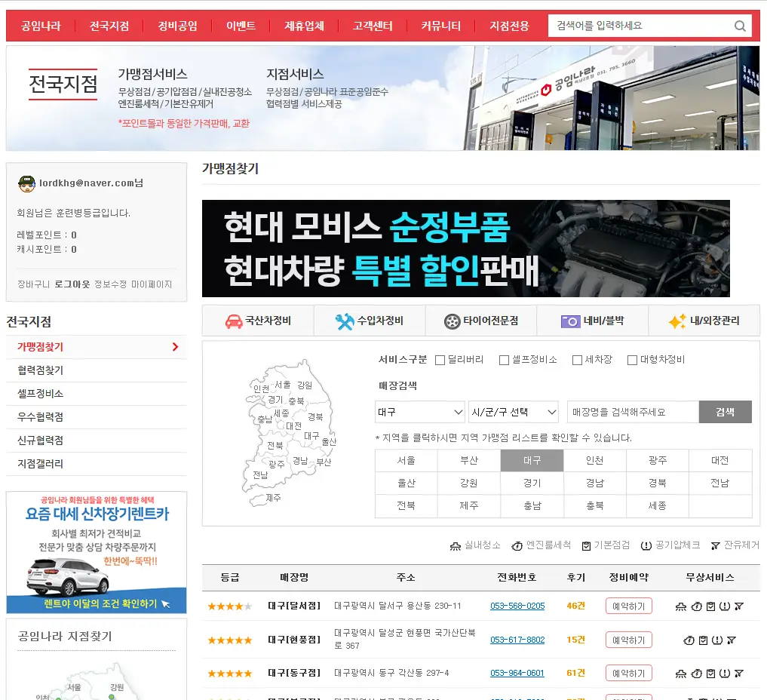
Task: Click the top 검색어를 입력하세요 search box
Action: [x=641, y=26]
